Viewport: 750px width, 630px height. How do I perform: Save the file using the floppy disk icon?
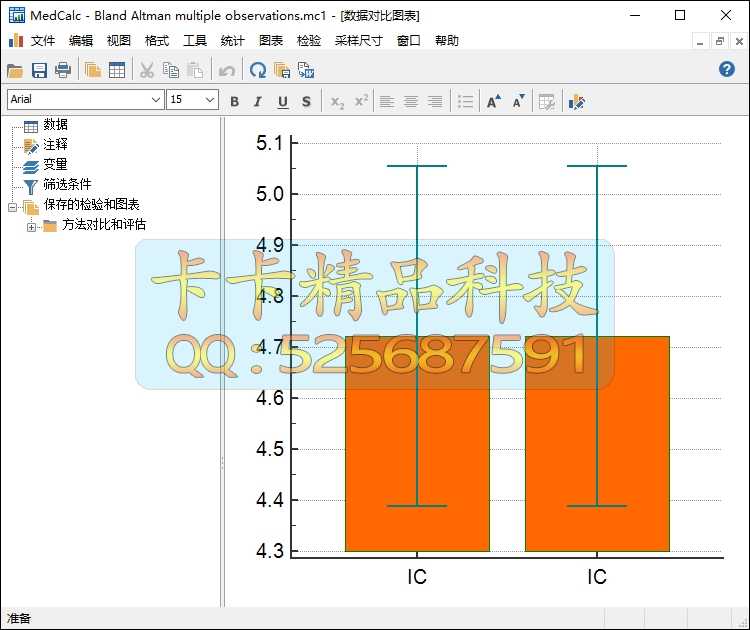[39, 70]
